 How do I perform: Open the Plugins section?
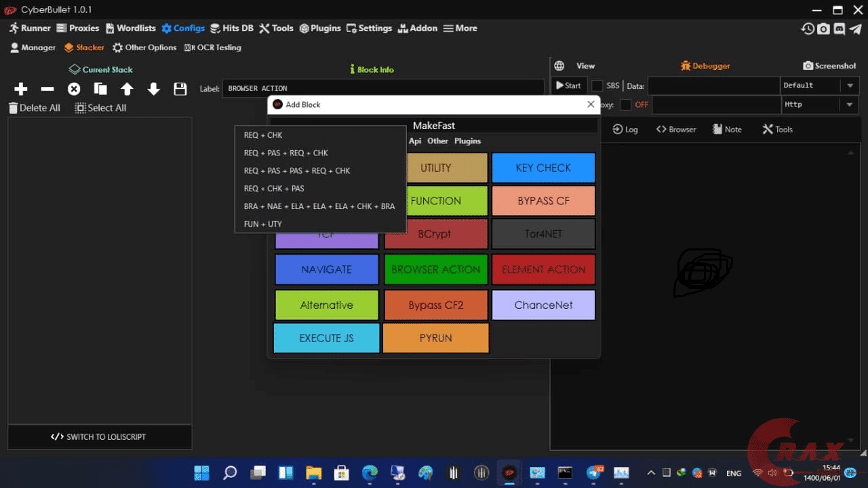(x=320, y=29)
